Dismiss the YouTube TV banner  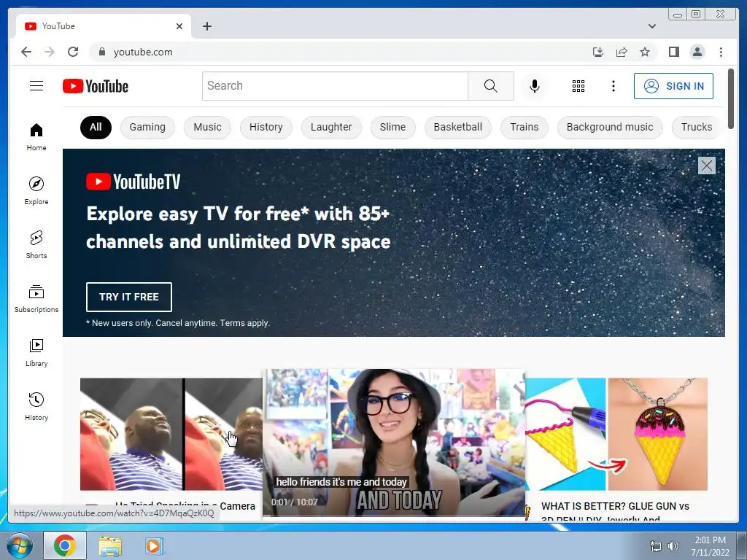point(706,166)
